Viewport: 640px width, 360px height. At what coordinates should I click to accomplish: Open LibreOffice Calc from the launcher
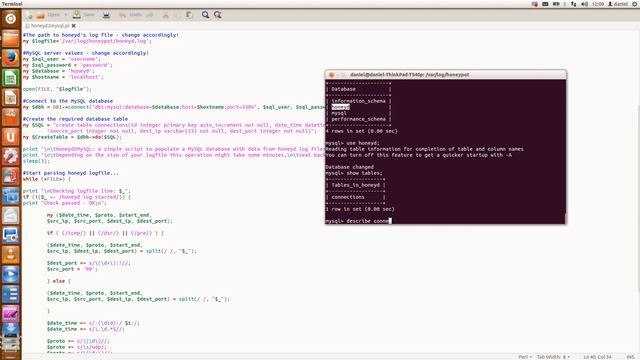point(11,78)
